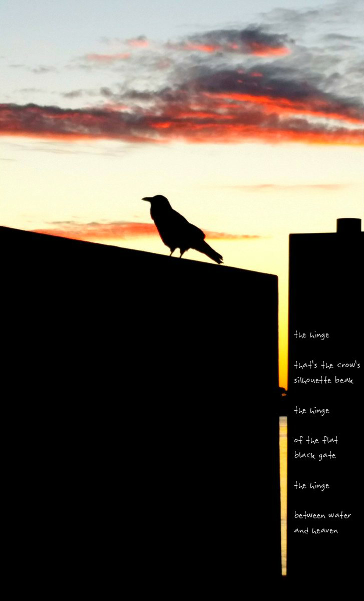Click the line "between water"
Image resolution: width=364 pixels, height=601 pixels.
point(322,515)
